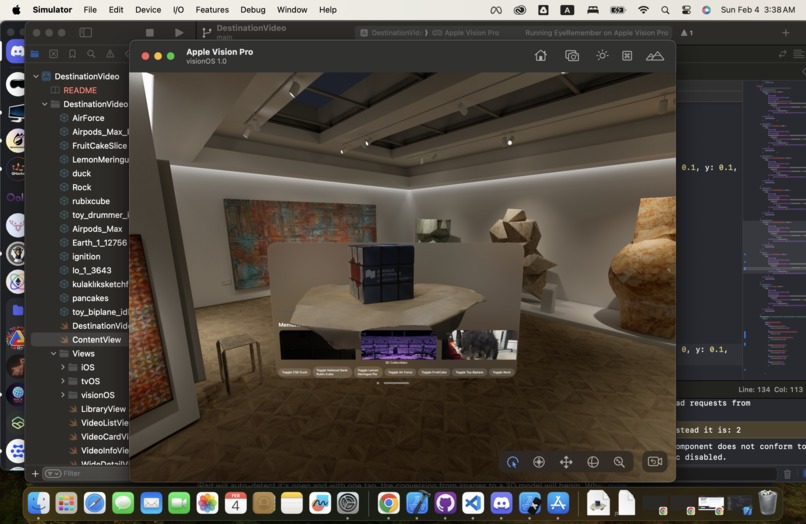806x524 pixels.
Task: Select the interact pointer tool
Action: point(512,462)
